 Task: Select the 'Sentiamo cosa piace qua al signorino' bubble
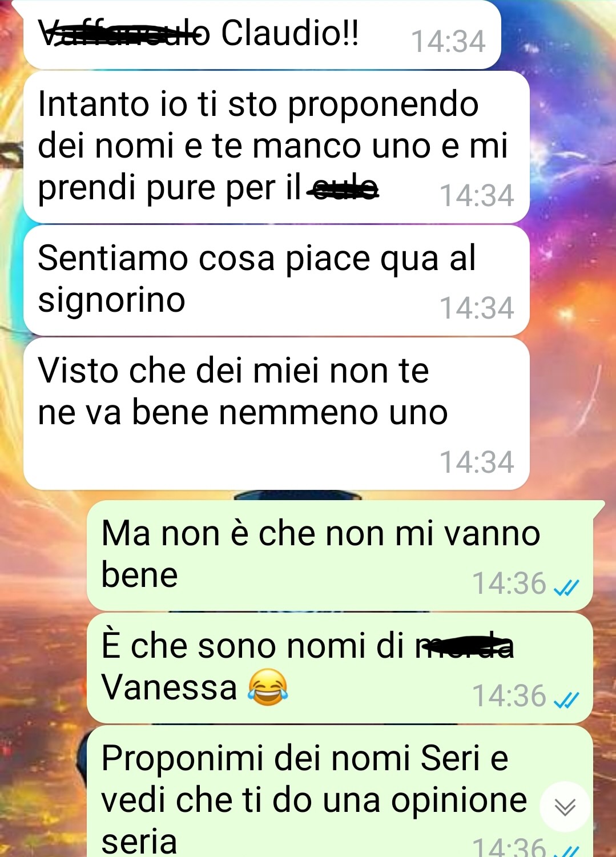276,280
